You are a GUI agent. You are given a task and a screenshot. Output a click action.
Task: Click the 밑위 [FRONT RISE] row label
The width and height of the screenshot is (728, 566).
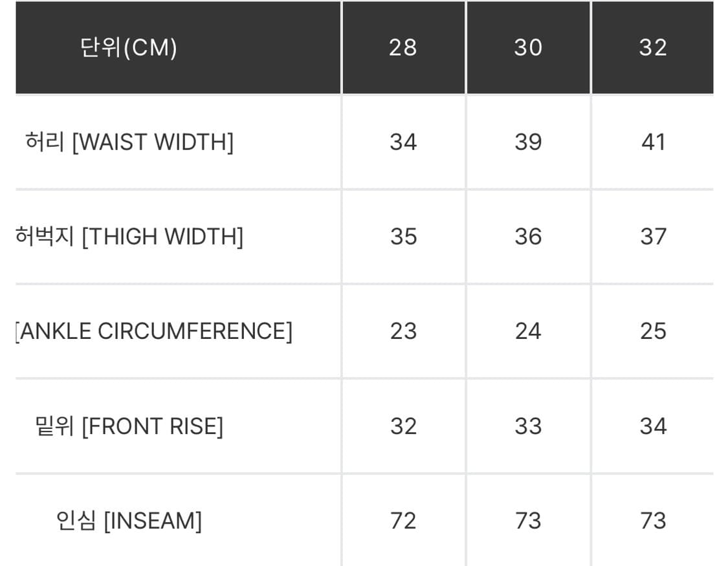click(x=129, y=426)
